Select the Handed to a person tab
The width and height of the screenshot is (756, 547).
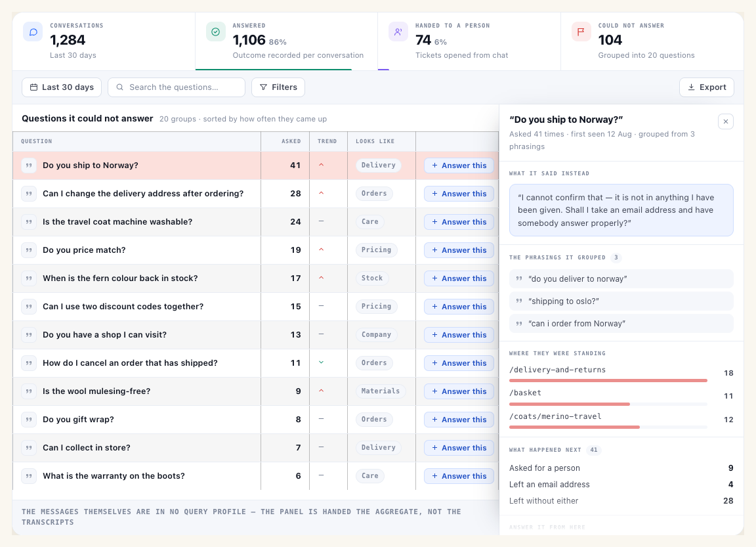(469, 41)
